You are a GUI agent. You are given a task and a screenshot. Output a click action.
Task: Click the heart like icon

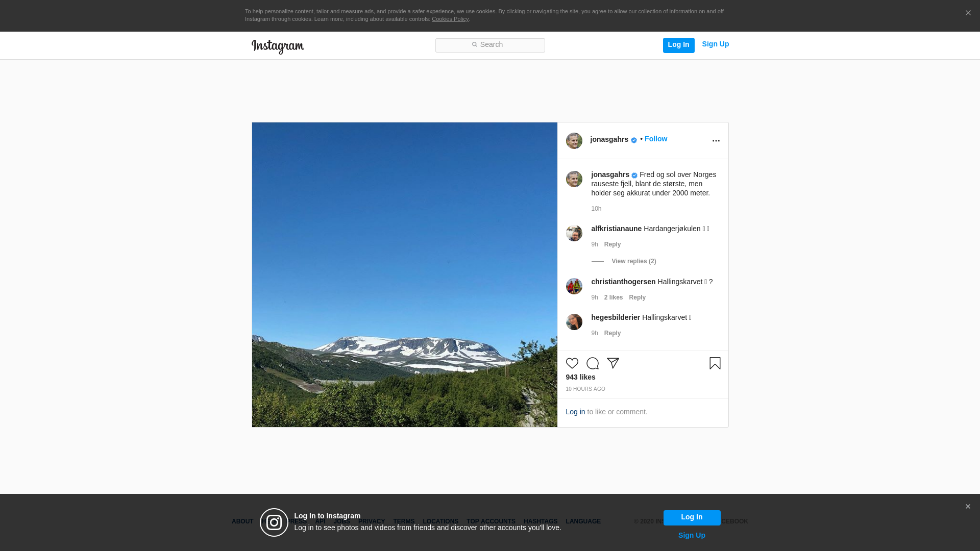(572, 363)
